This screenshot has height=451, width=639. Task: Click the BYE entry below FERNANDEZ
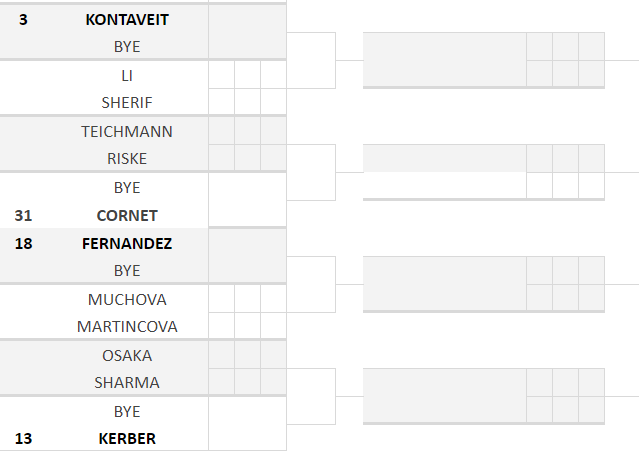pyautogui.click(x=127, y=270)
